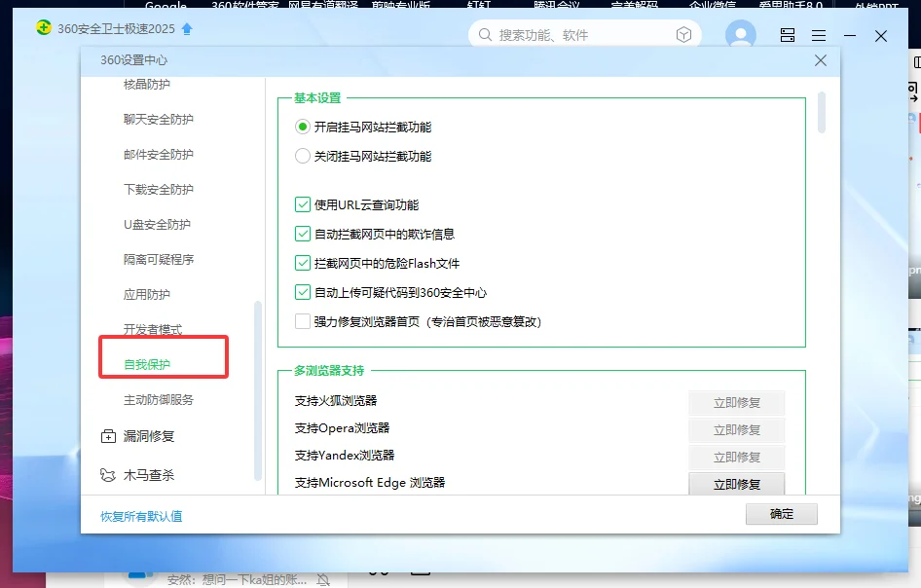
Task: Click the sidebar list scrollbar
Action: (x=257, y=390)
